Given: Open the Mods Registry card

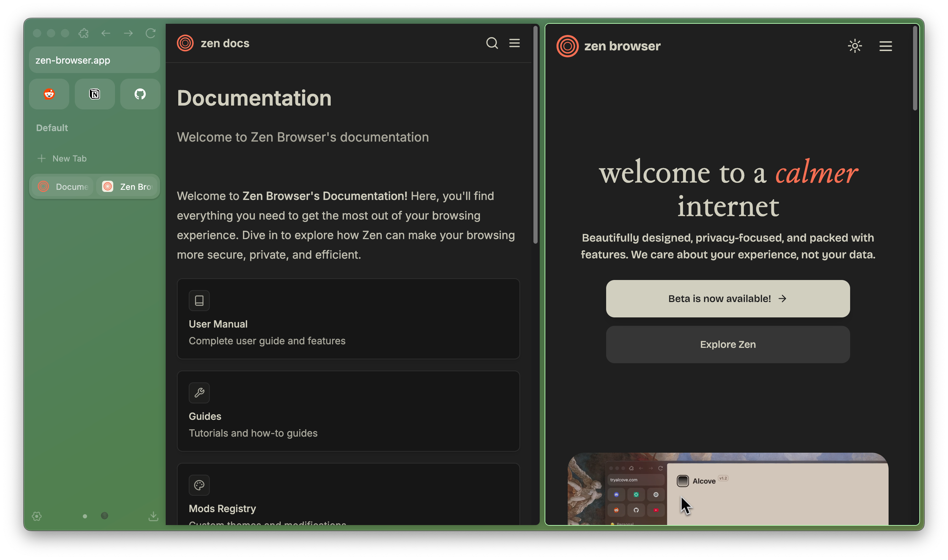Looking at the screenshot, I should click(x=348, y=494).
